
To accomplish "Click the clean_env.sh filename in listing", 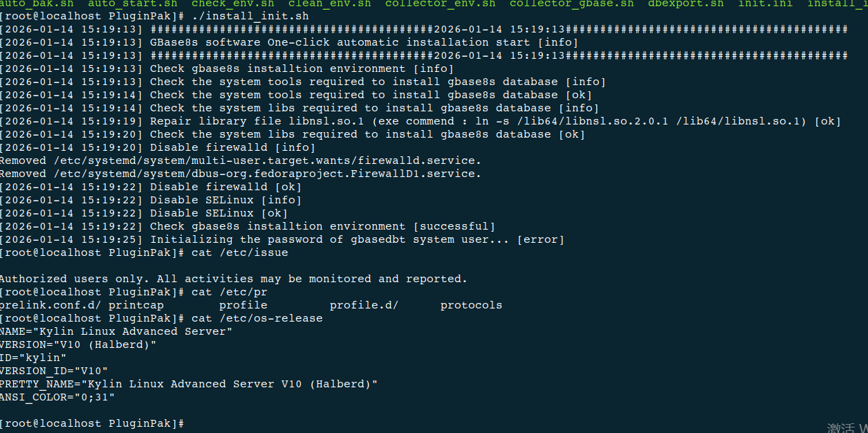I will [329, 3].
